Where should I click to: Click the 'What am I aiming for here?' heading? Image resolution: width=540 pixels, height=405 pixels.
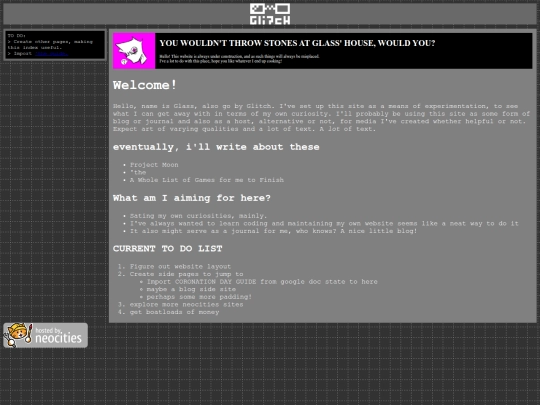coord(191,198)
